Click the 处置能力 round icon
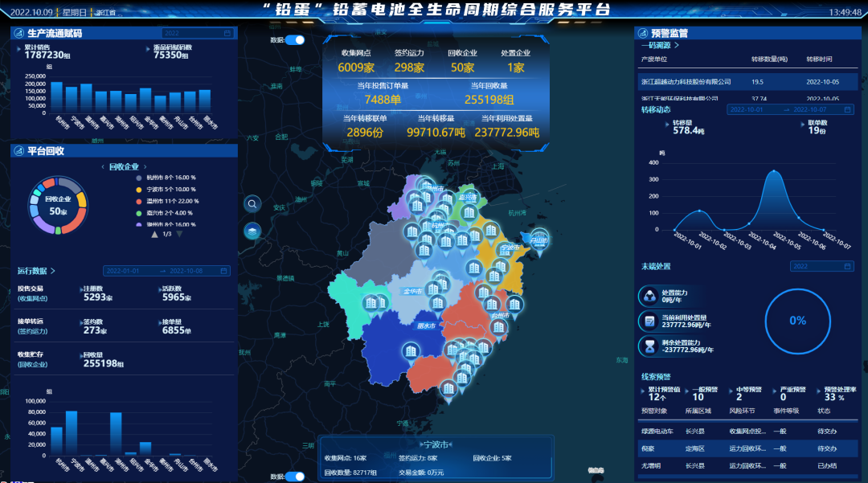The width and height of the screenshot is (868, 483). click(649, 296)
